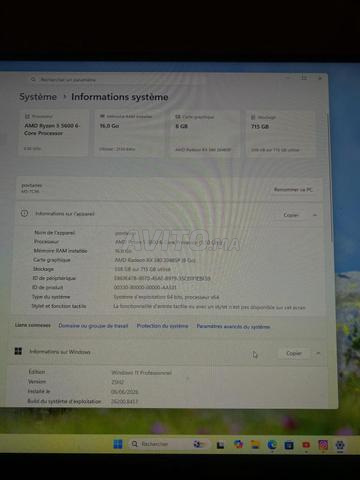Click the taskbar Rechercher search box
360x480 pixels.
click(169, 444)
